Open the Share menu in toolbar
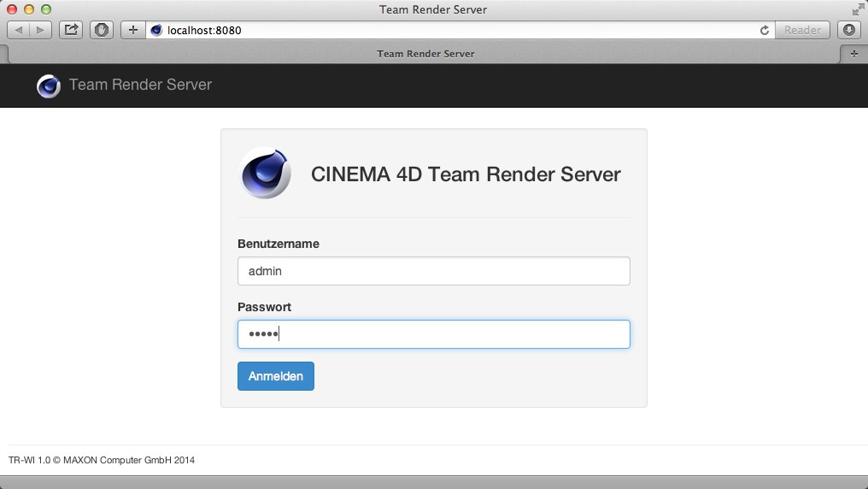The height and width of the screenshot is (489, 868). [x=72, y=30]
